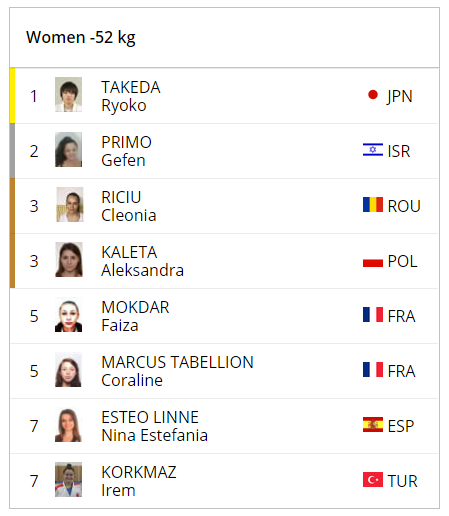This screenshot has width=449, height=516.
Task: Click the Turkey flag icon
Action: click(373, 480)
